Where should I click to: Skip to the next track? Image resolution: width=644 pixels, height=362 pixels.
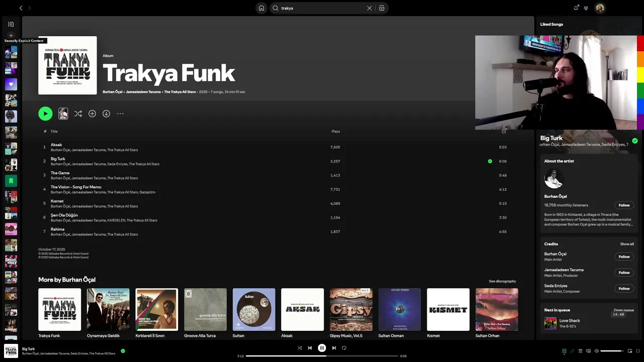(x=334, y=348)
